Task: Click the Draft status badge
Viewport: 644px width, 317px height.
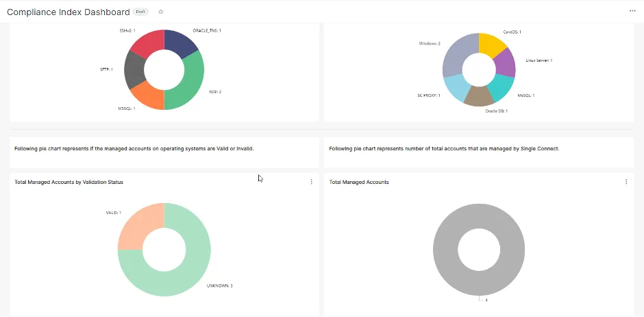Action: [x=140, y=12]
